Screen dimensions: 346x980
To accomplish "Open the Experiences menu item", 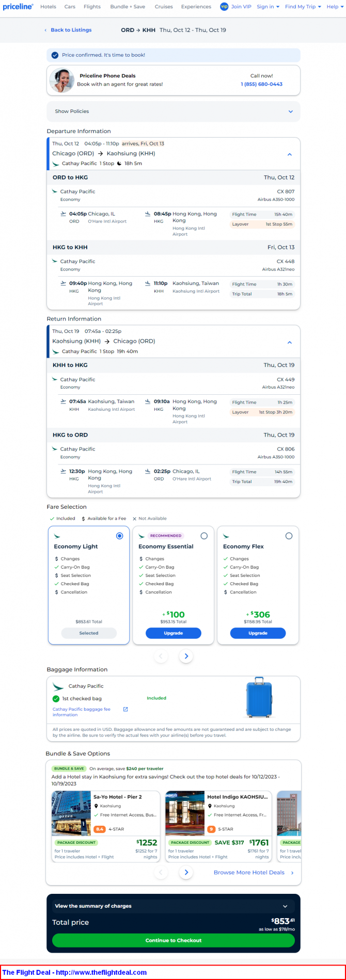I will 196,7.
